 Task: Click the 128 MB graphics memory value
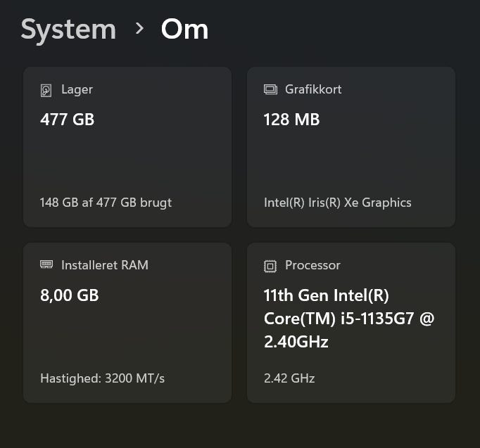(x=291, y=120)
